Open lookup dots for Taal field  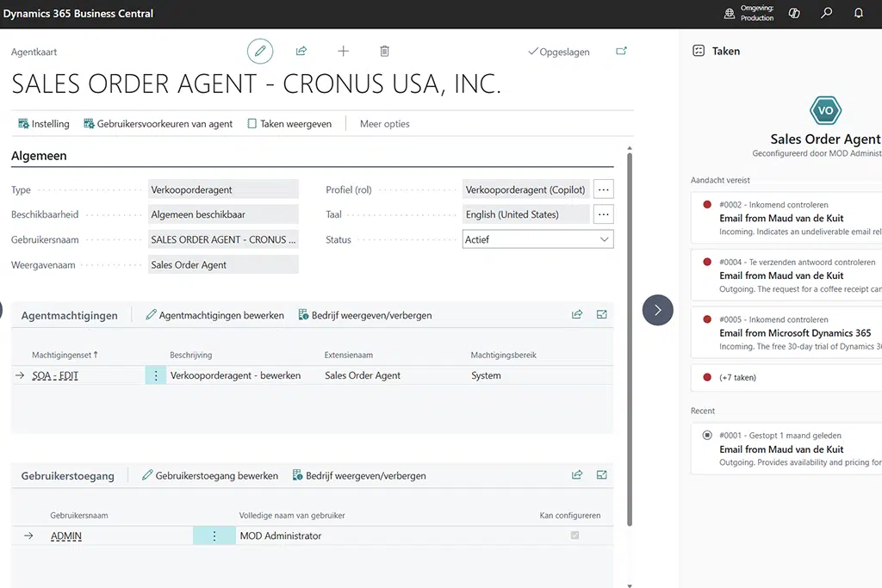point(604,214)
